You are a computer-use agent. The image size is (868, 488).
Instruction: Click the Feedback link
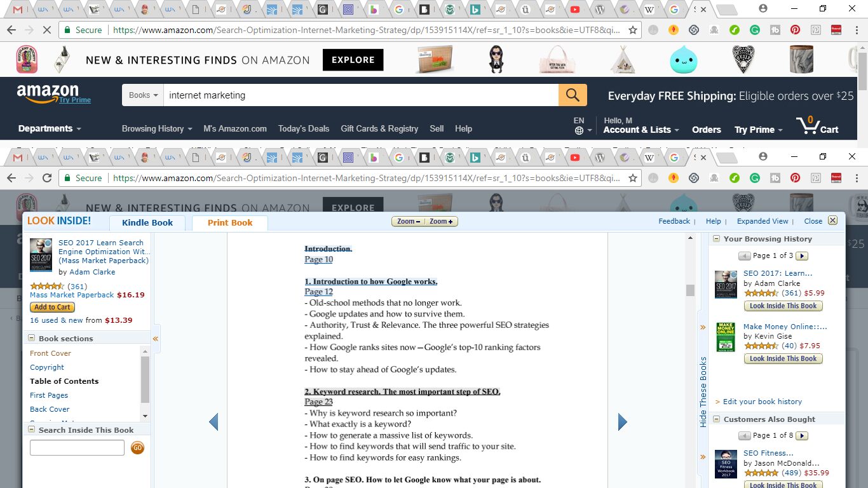674,221
